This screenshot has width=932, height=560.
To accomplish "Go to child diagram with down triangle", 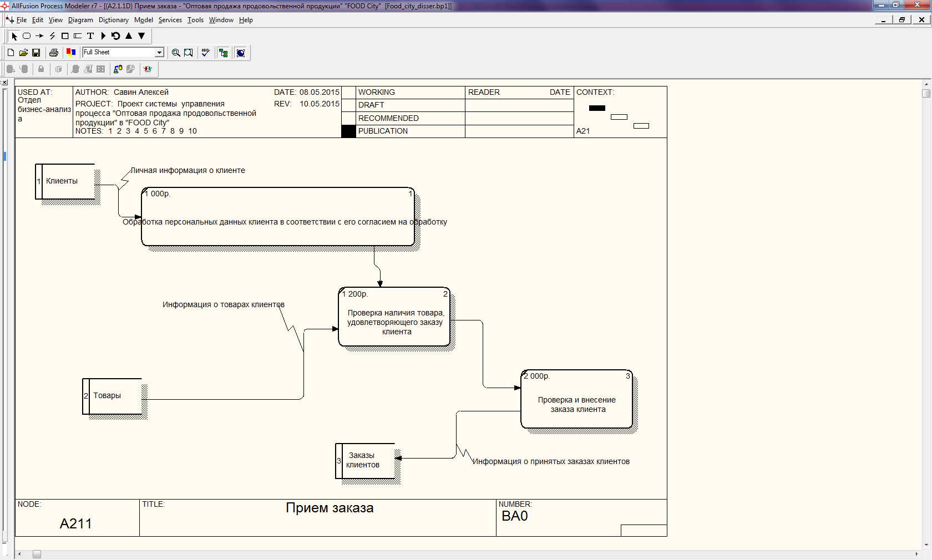I will click(x=141, y=36).
